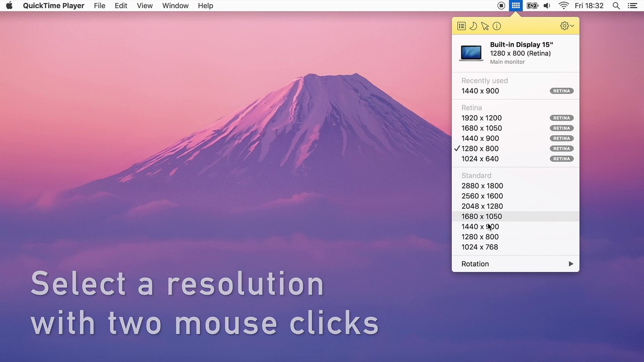Choose Retina 1920 x 1200 resolution

point(516,118)
